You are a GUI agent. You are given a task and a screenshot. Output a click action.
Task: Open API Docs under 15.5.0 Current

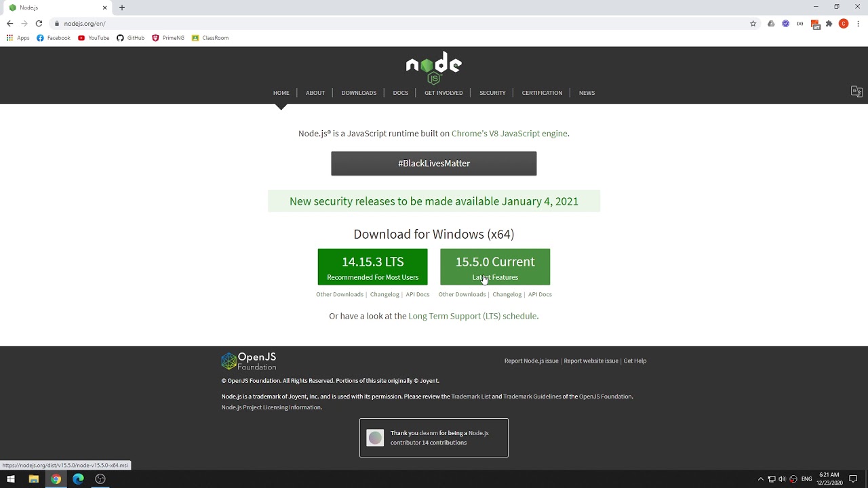540,294
